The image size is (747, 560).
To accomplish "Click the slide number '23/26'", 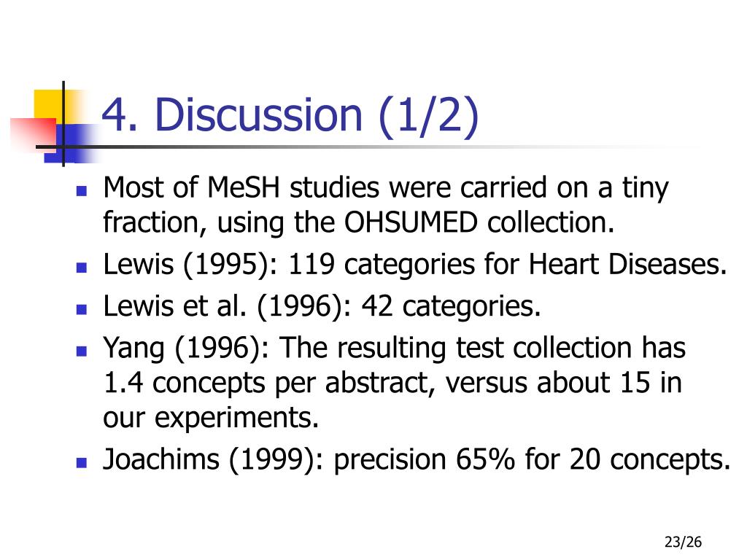I will tap(683, 542).
